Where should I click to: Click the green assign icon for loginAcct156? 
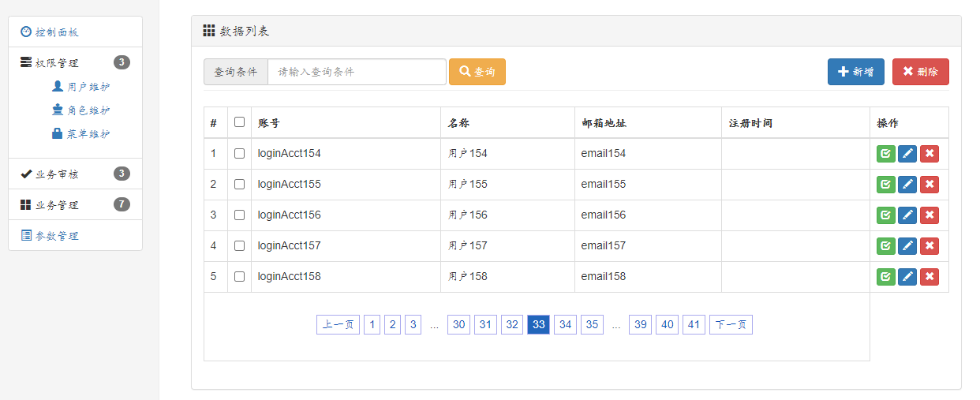885,215
